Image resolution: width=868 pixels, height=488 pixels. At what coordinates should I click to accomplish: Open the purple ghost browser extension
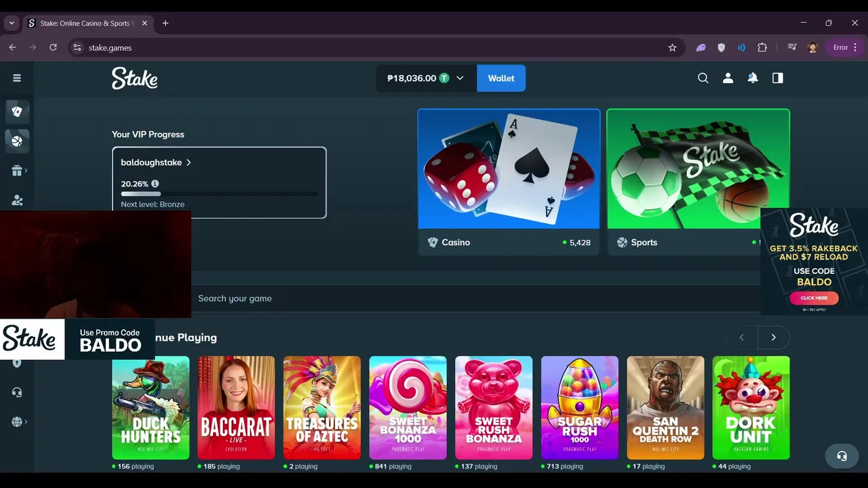click(701, 47)
